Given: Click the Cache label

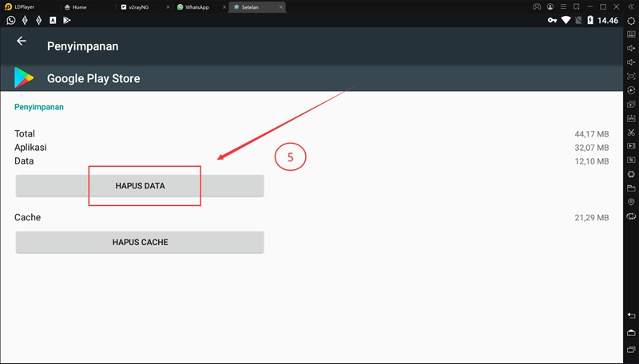Looking at the screenshot, I should [x=27, y=217].
